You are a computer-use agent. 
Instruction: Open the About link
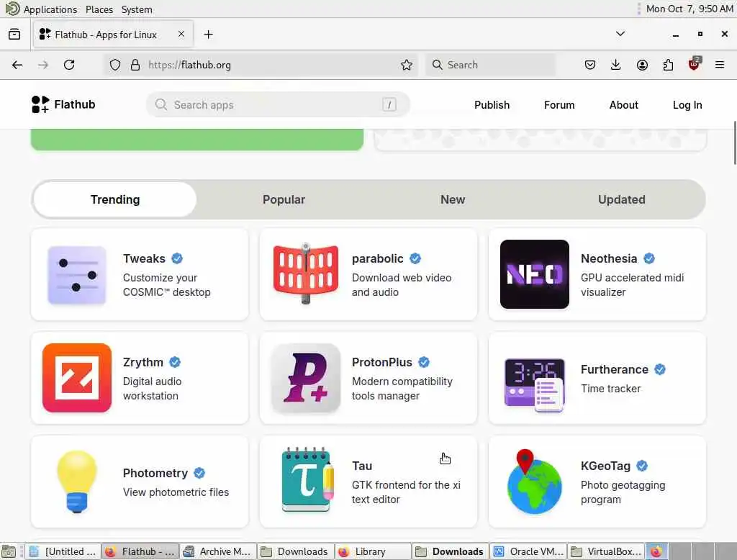(x=624, y=105)
